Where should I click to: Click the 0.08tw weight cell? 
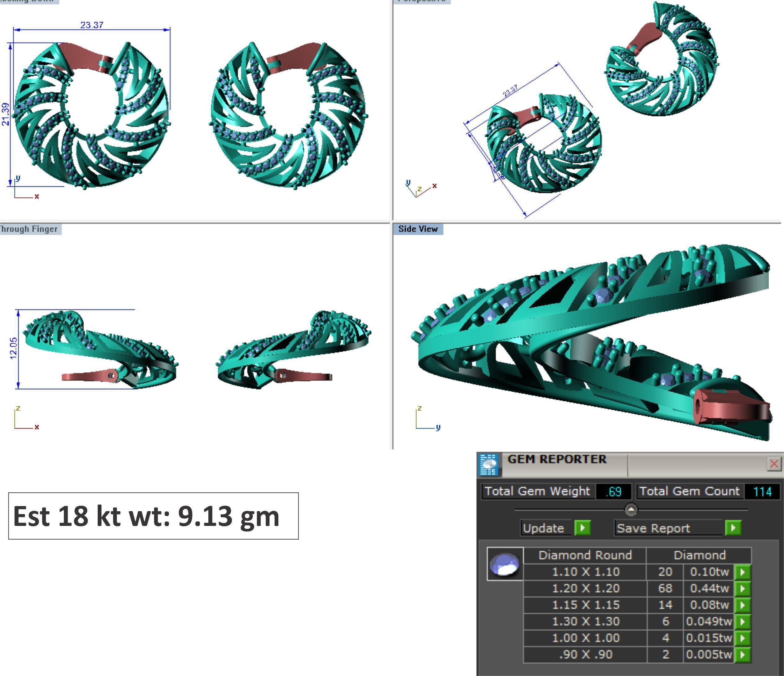pos(709,605)
